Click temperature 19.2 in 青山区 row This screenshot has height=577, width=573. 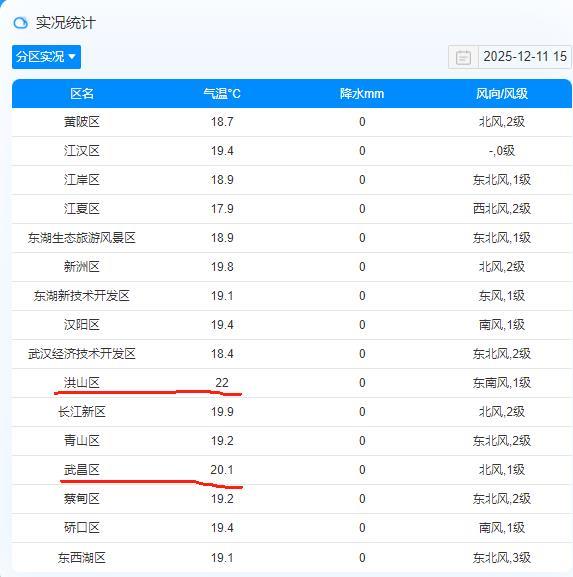click(222, 441)
